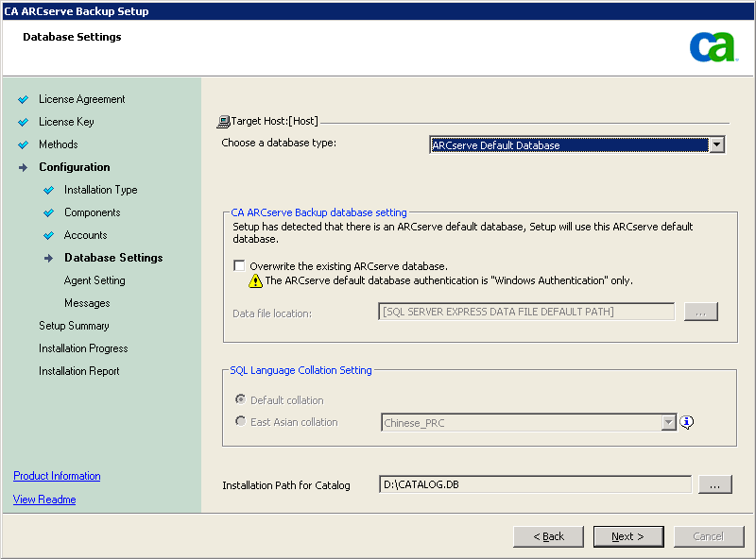Click the checkmark icon beside Components

(x=49, y=212)
